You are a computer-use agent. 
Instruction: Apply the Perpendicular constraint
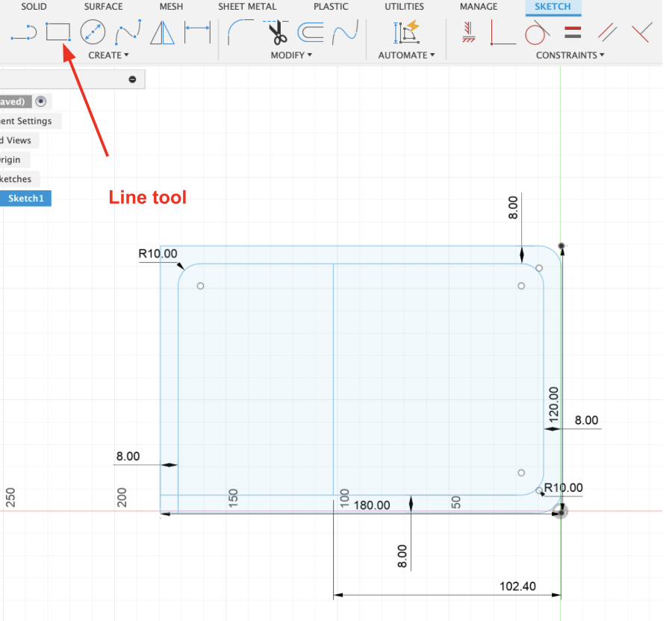(642, 33)
